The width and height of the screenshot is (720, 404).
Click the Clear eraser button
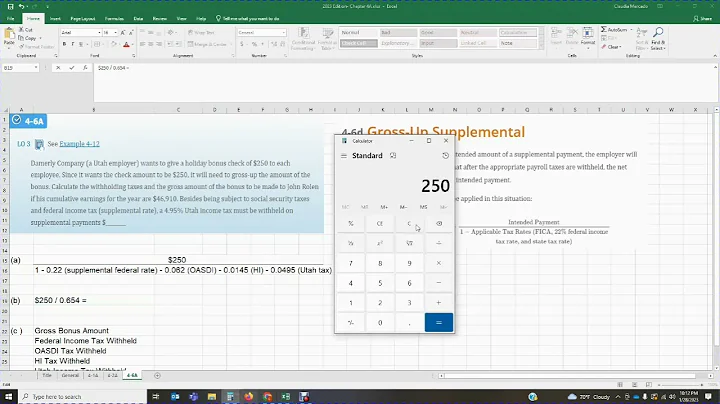[x=611, y=47]
